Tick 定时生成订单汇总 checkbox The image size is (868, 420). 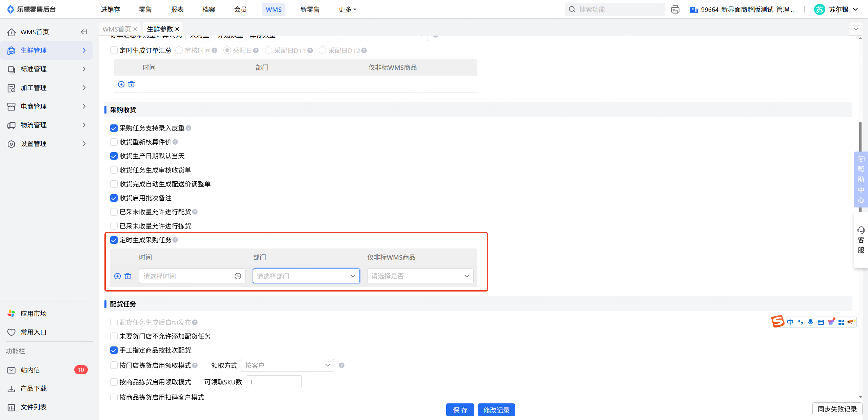tap(114, 51)
